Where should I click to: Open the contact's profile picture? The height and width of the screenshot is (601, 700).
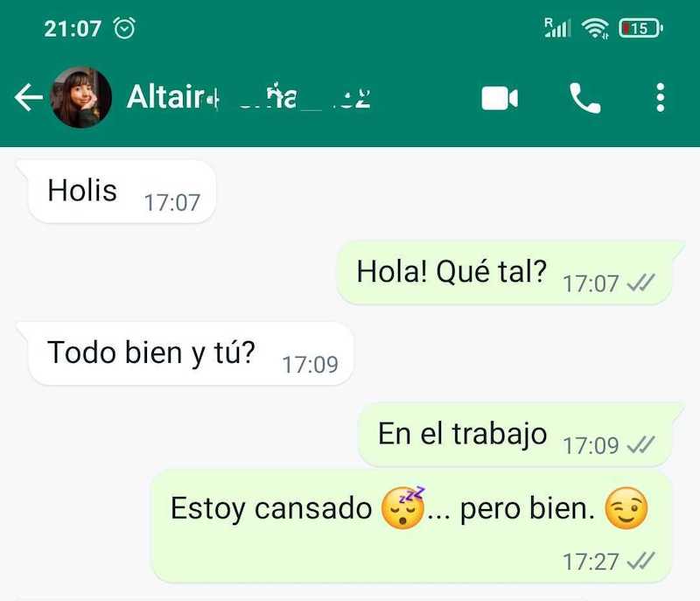pyautogui.click(x=81, y=97)
